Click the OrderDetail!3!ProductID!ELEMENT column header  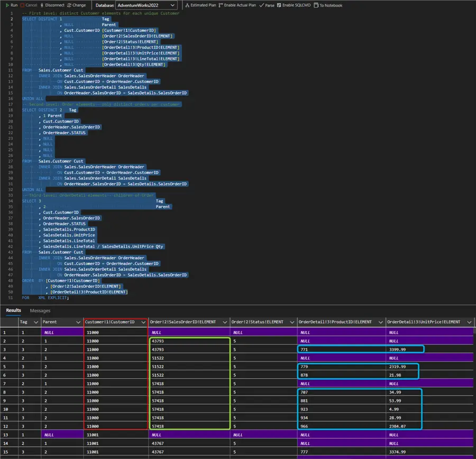click(335, 322)
